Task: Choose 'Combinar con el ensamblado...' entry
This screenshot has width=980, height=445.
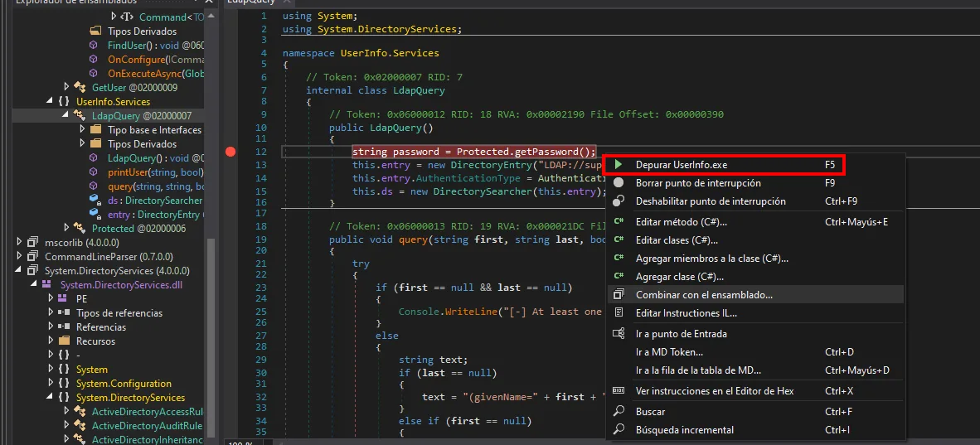Action: pos(755,294)
